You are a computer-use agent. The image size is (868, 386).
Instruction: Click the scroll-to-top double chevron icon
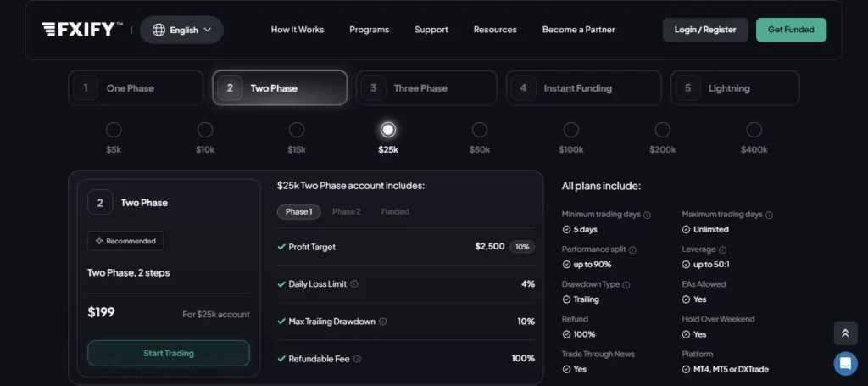tap(845, 333)
